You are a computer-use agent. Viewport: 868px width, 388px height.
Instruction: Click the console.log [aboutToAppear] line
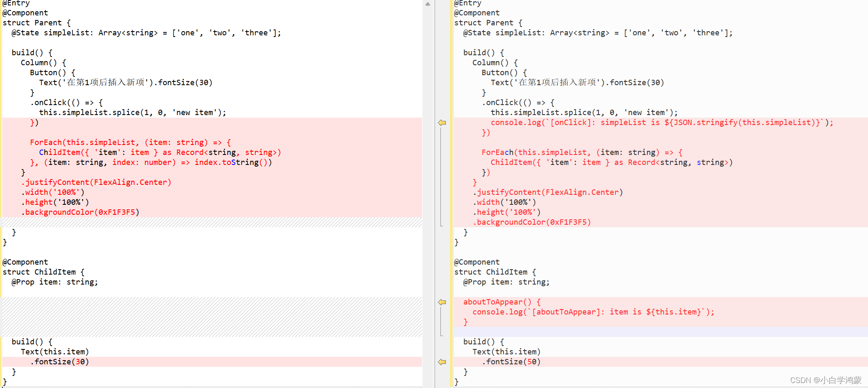[x=594, y=312]
